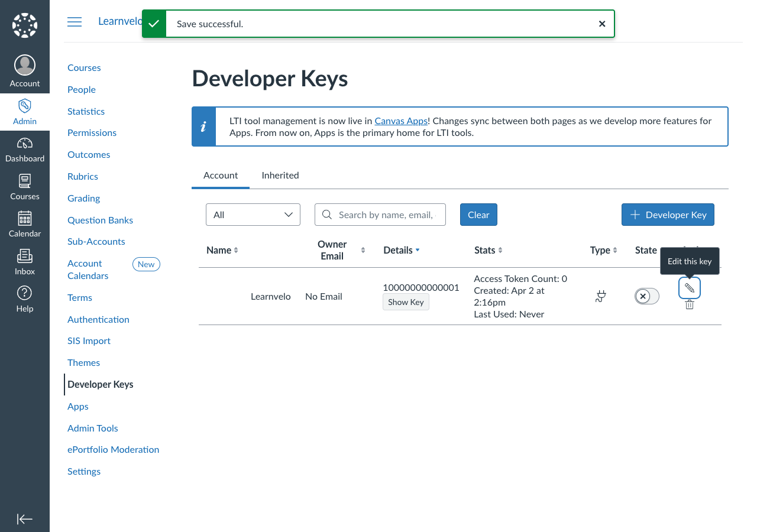757x532 pixels.
Task: Open the Canvas Apps link
Action: pos(402,121)
